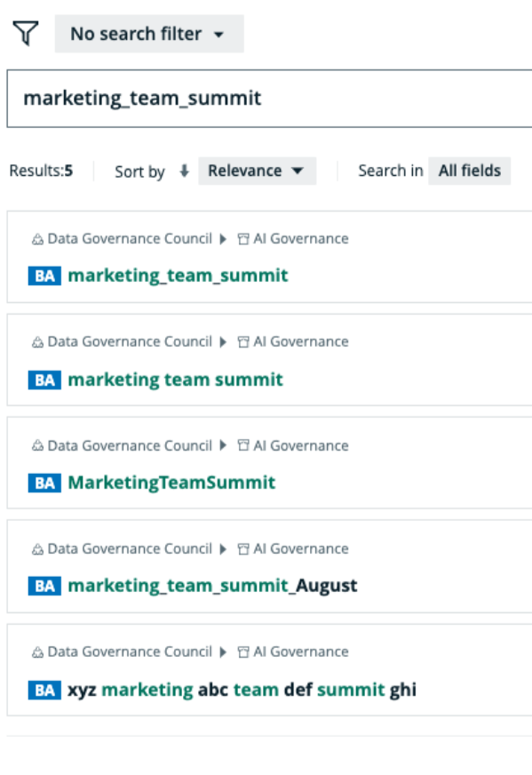Open the Relevance sort dropdown
Viewport: 532px width, 775px height.
coord(257,171)
